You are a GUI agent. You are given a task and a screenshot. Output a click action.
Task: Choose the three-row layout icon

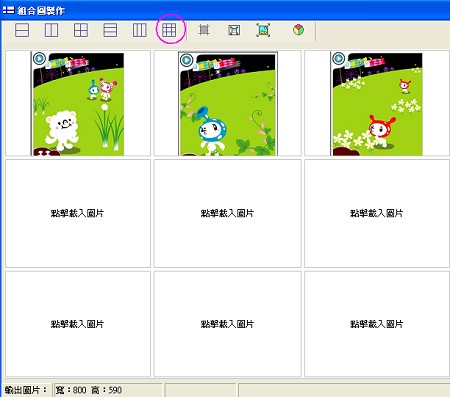pos(110,30)
